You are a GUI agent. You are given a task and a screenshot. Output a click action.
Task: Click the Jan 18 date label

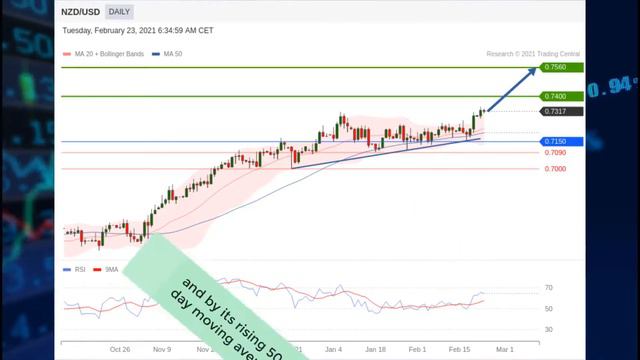[x=376, y=349]
